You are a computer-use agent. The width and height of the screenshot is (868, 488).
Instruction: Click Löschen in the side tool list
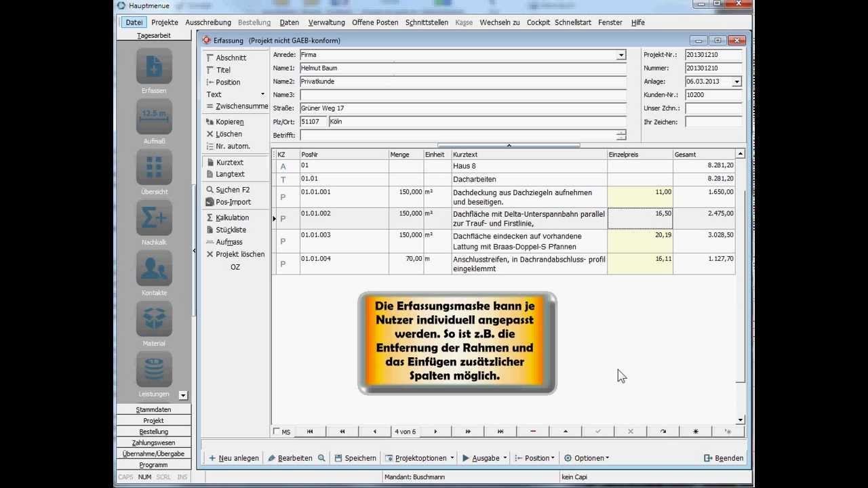click(224, 134)
